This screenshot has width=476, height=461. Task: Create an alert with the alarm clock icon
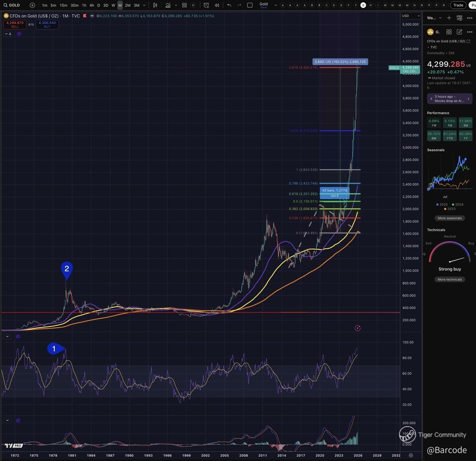[x=206, y=5]
